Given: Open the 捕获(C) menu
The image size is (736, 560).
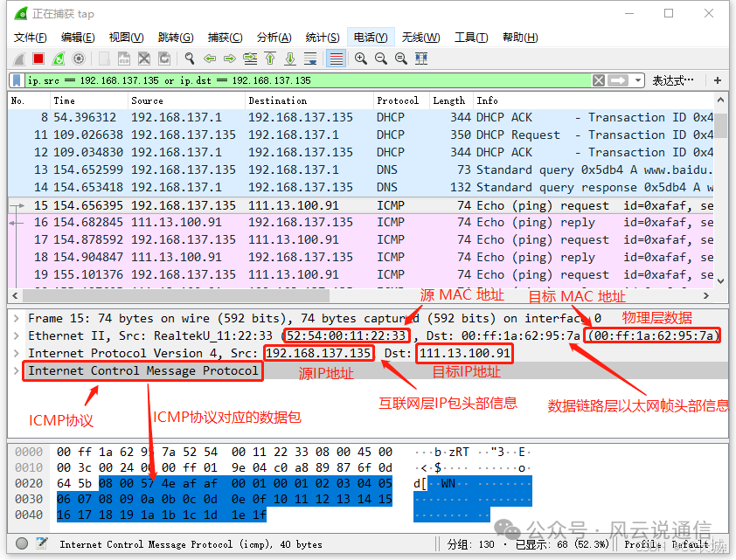Looking at the screenshot, I should coord(225,37).
